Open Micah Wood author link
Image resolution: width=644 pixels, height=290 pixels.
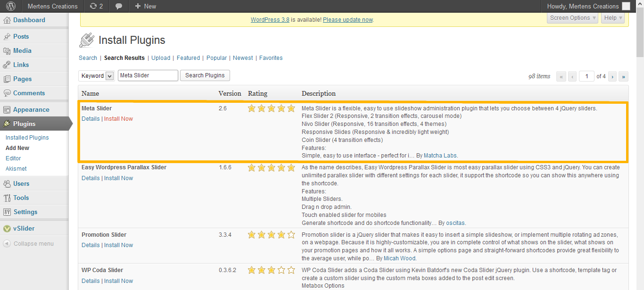pyautogui.click(x=400, y=258)
